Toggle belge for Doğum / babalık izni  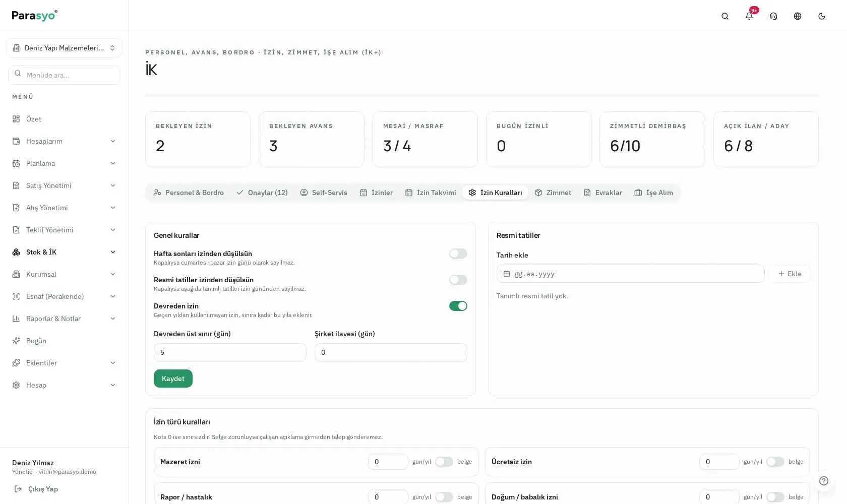click(775, 497)
